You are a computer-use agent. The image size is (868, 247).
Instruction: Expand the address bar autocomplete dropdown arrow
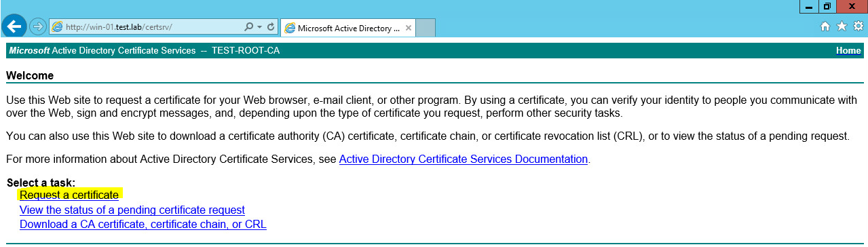(x=260, y=27)
